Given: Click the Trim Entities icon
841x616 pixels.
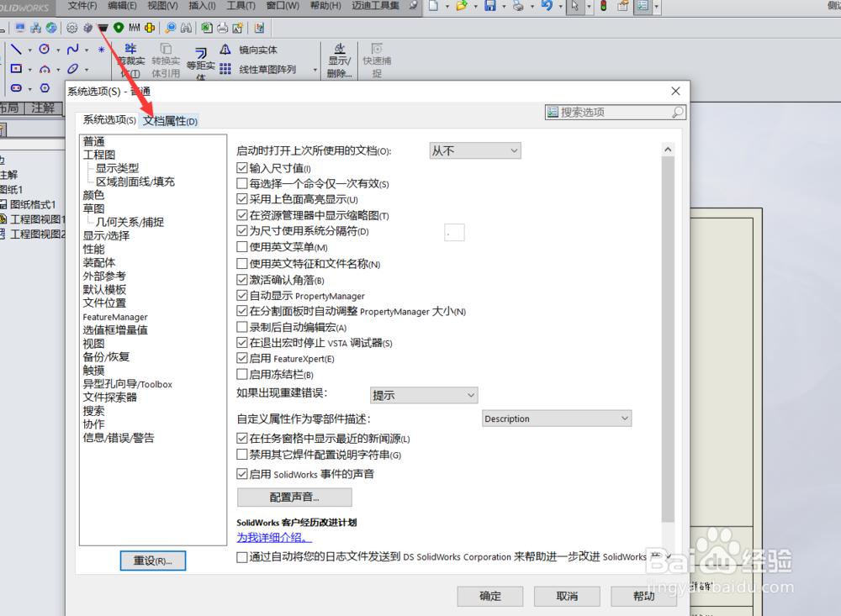Looking at the screenshot, I should tap(130, 50).
